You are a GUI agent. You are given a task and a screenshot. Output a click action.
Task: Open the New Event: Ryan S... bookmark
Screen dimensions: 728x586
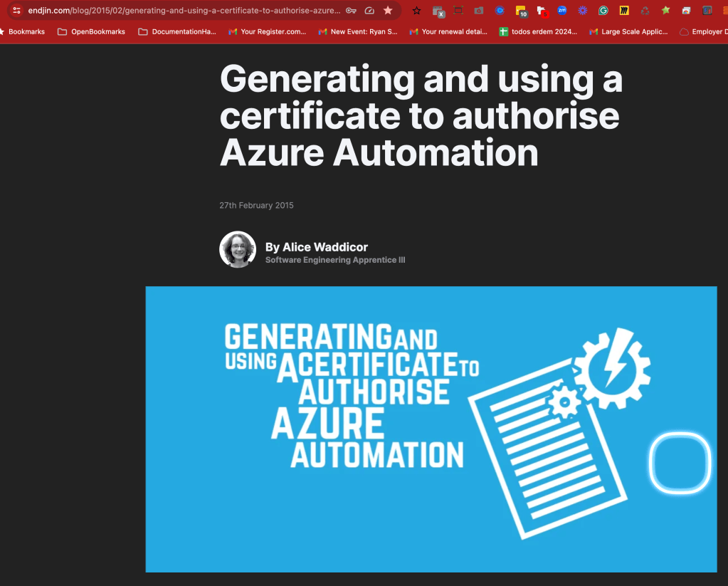[x=357, y=31]
